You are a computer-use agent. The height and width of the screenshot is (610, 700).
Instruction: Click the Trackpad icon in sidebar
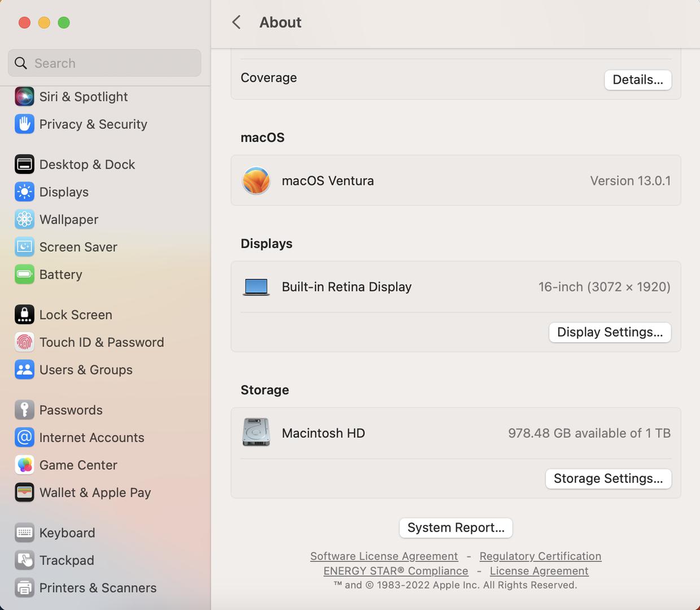(x=24, y=560)
